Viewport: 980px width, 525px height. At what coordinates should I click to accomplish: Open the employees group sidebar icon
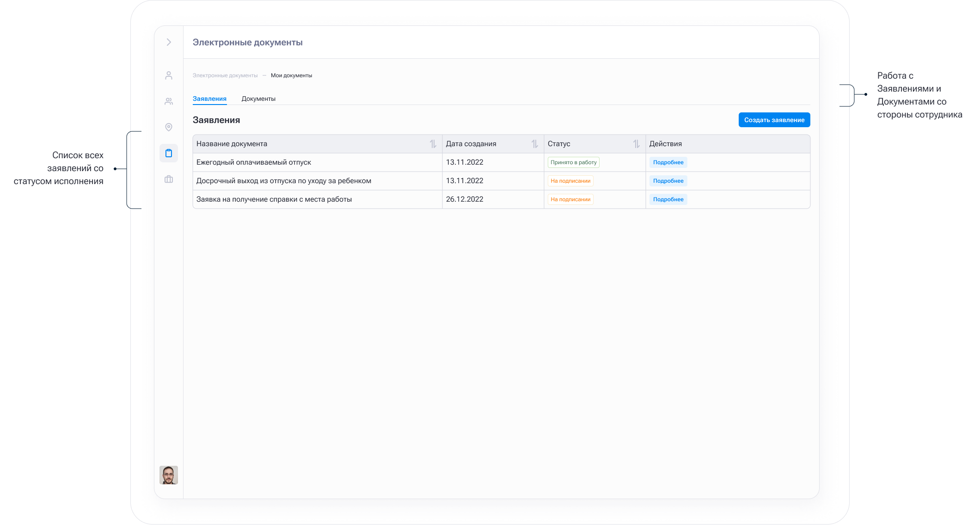[169, 101]
